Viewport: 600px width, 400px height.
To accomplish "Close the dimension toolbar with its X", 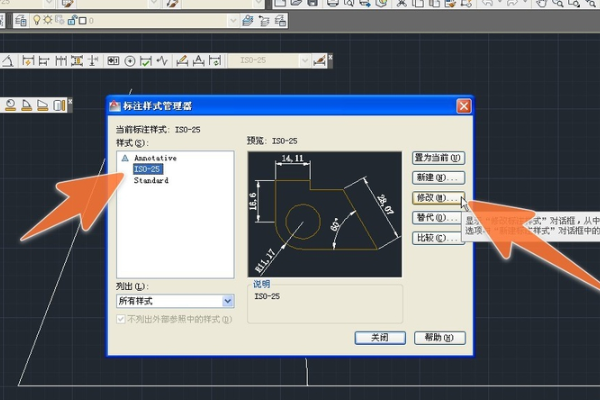I will click(x=330, y=57).
